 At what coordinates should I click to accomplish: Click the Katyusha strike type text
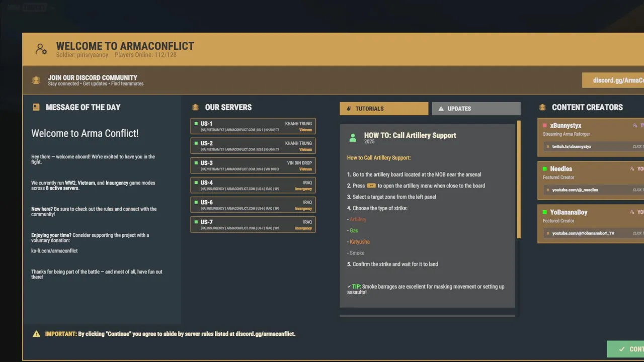click(x=360, y=242)
